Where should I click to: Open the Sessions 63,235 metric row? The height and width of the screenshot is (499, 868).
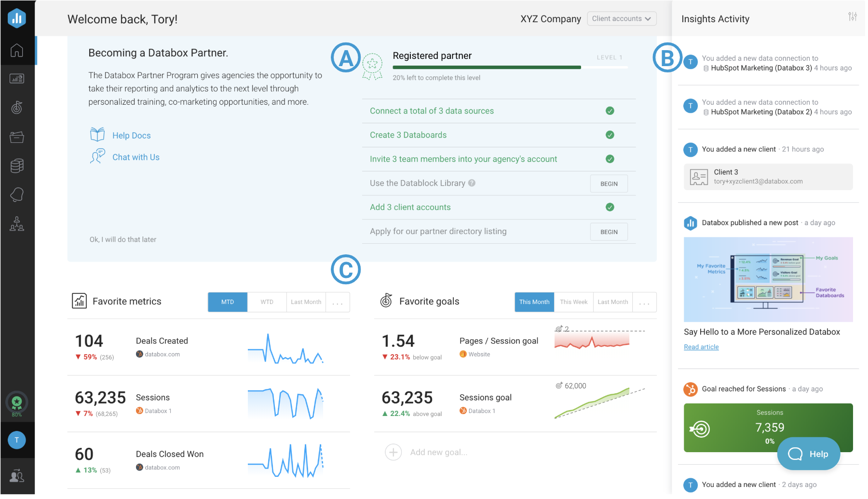point(209,404)
